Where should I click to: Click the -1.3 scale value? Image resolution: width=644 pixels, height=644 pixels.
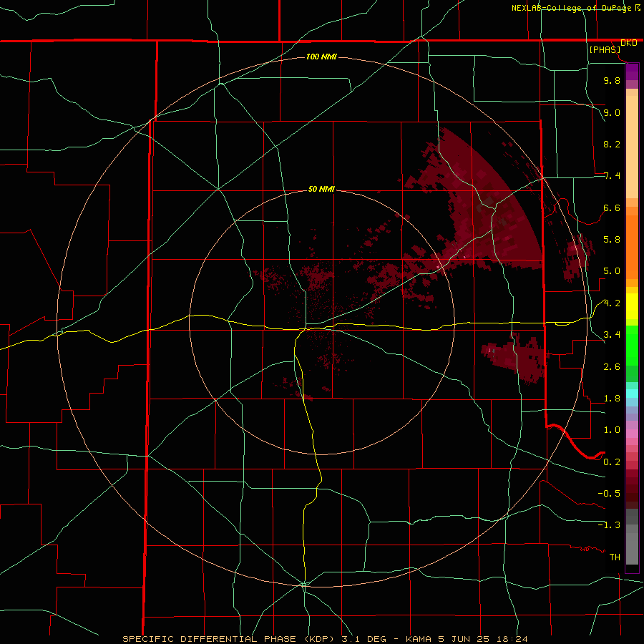609,525
